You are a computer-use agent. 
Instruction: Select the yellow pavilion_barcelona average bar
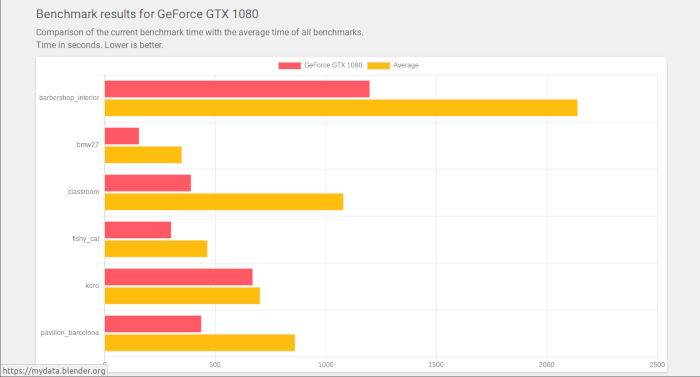200,343
